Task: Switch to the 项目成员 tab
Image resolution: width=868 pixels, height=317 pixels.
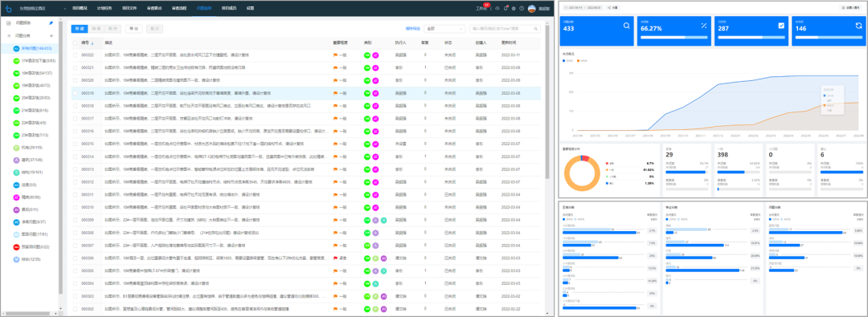Action: (x=229, y=8)
